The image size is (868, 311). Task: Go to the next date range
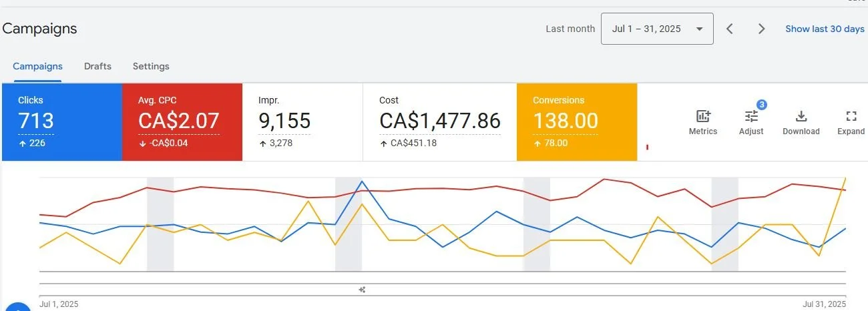761,29
